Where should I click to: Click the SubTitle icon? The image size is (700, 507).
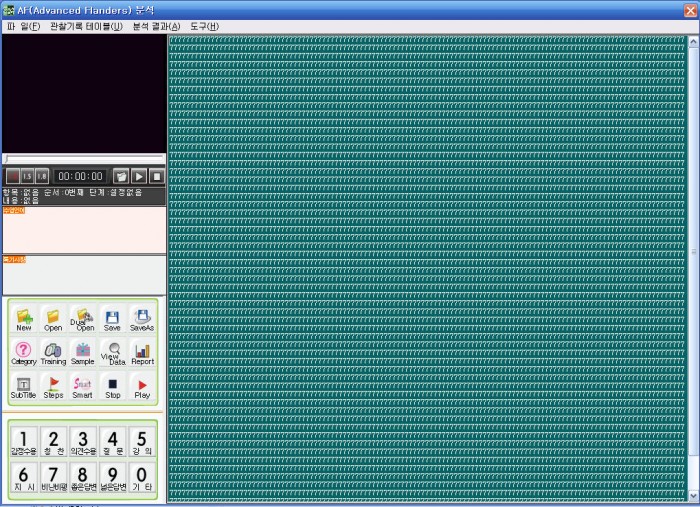[24, 387]
